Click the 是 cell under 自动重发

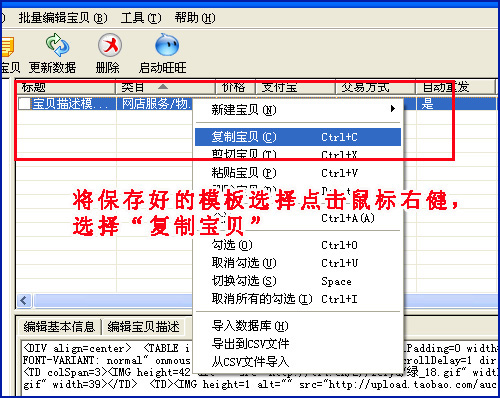click(456, 104)
